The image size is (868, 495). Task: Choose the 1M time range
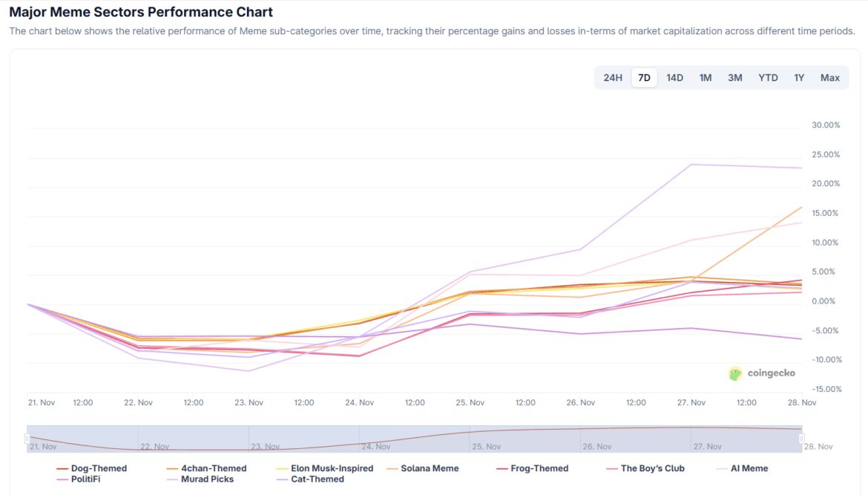pos(705,78)
